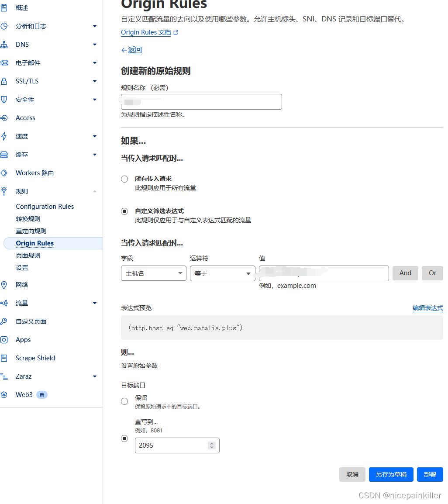Viewport: 448px width, 504px height.
Task: Collapse the 规则 sidebar section
Action: pos(94,191)
